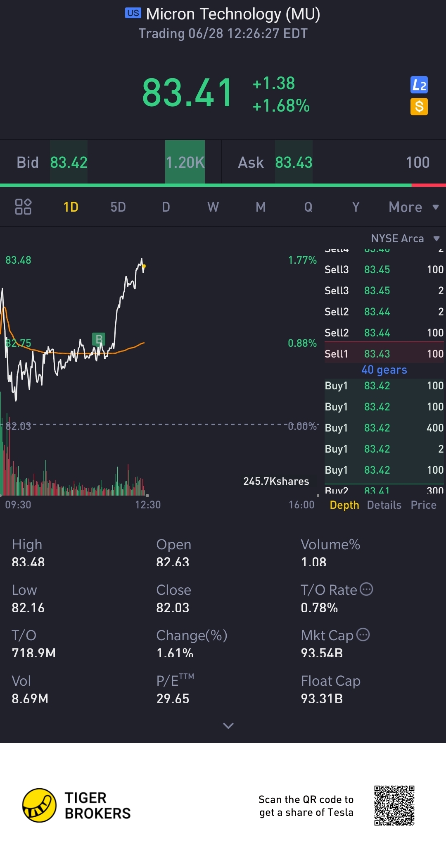Tap the T/O Rate info icon
Viewport: 446px width, 868px height.
[366, 589]
